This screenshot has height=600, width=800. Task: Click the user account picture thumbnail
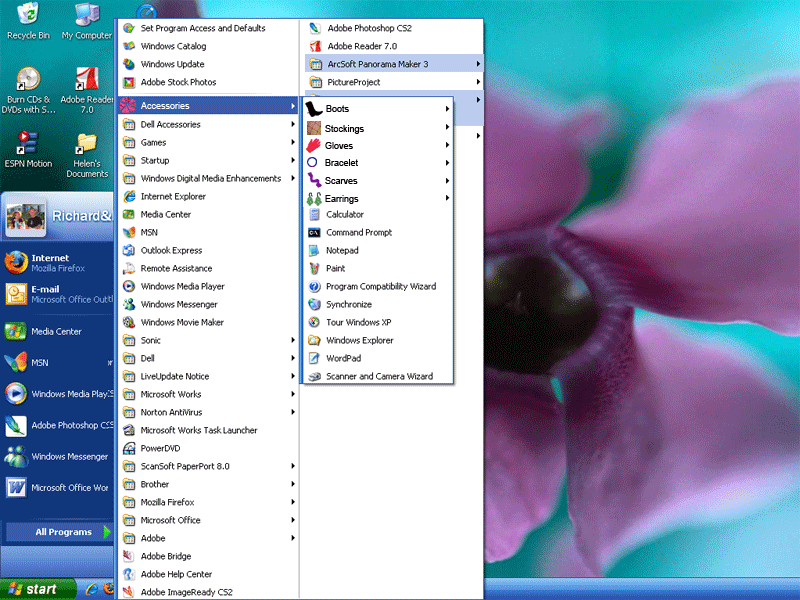26,217
